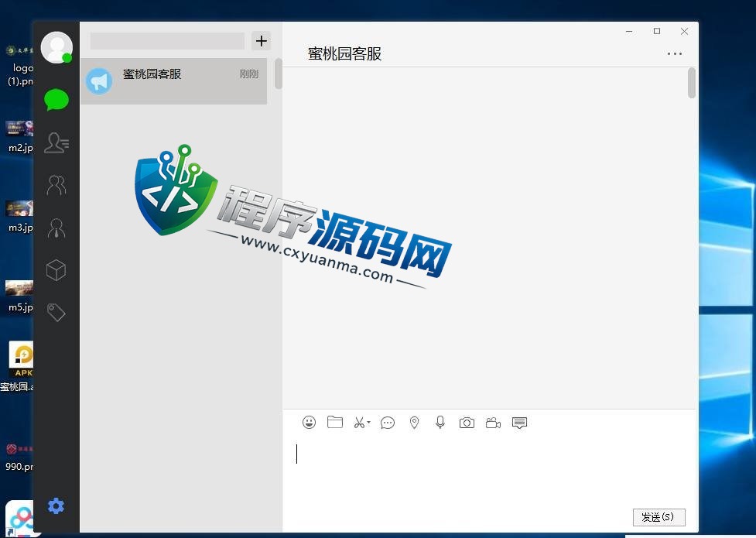Image resolution: width=756 pixels, height=538 pixels.
Task: Open the tag label icon in sidebar
Action: pos(56,312)
